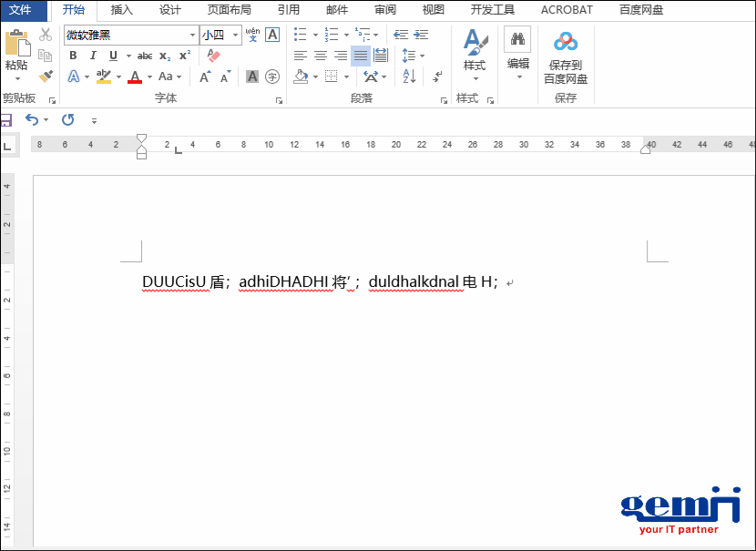Toggle Bold formatting
The image size is (756, 551).
click(x=73, y=56)
